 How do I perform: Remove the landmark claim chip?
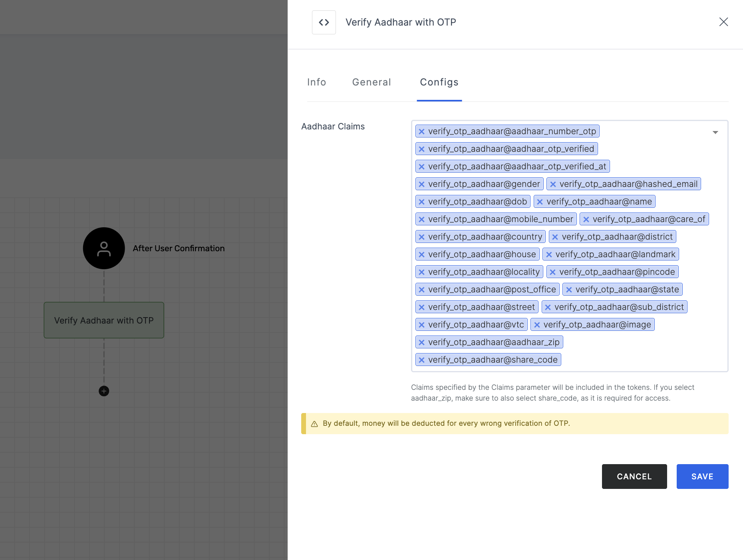[x=549, y=254]
